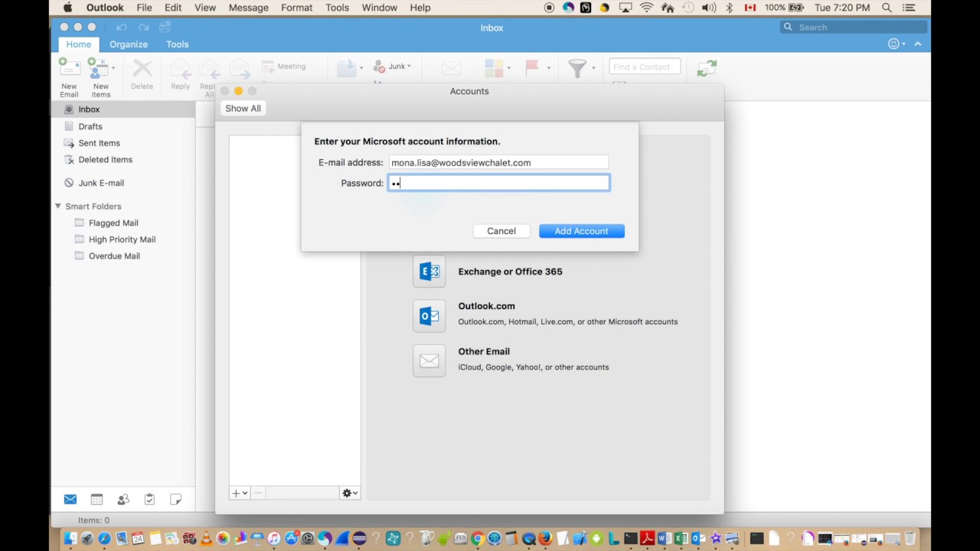Open the Filter dropdown arrow
The height and width of the screenshot is (551, 980).
coord(593,68)
